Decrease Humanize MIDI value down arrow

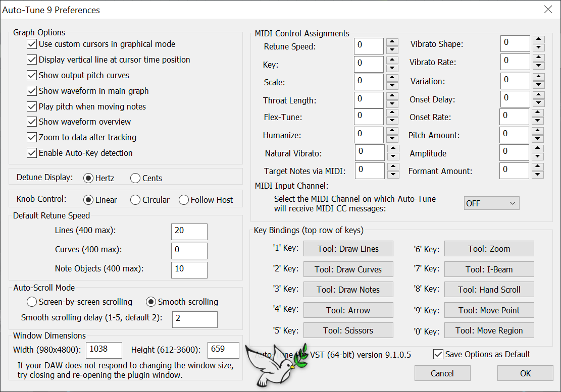pos(392,139)
